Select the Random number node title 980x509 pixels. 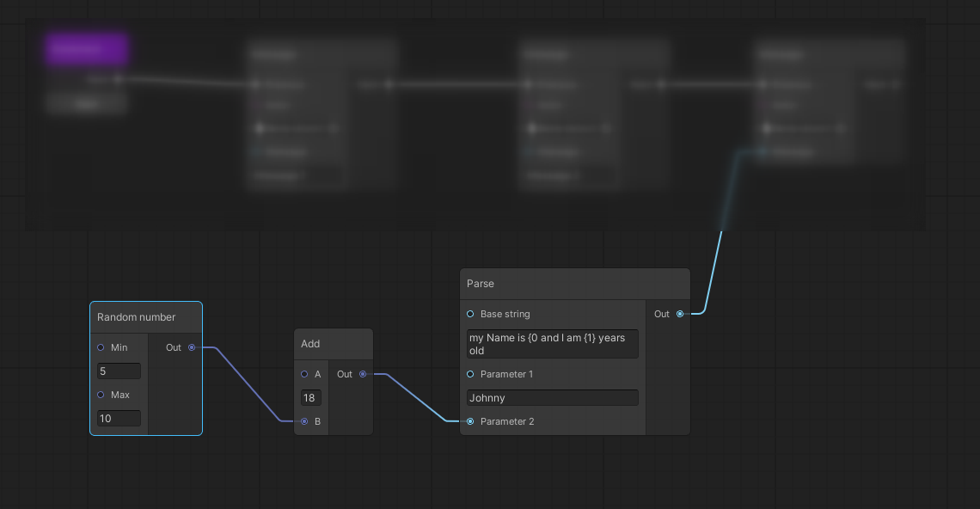pos(136,317)
